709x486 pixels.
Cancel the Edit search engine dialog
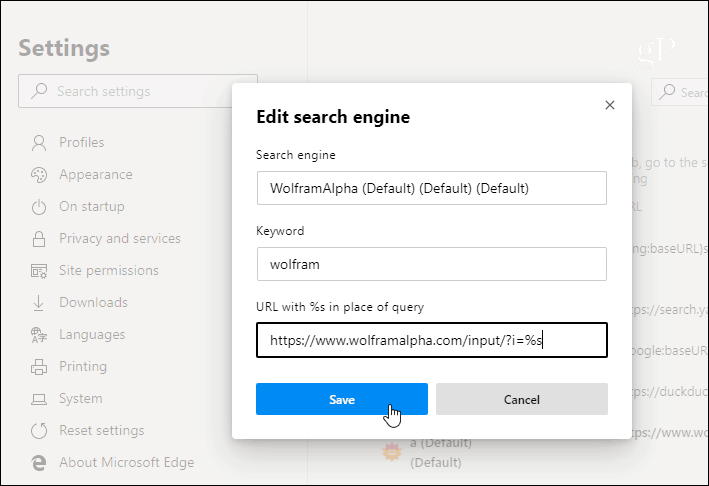click(x=522, y=399)
